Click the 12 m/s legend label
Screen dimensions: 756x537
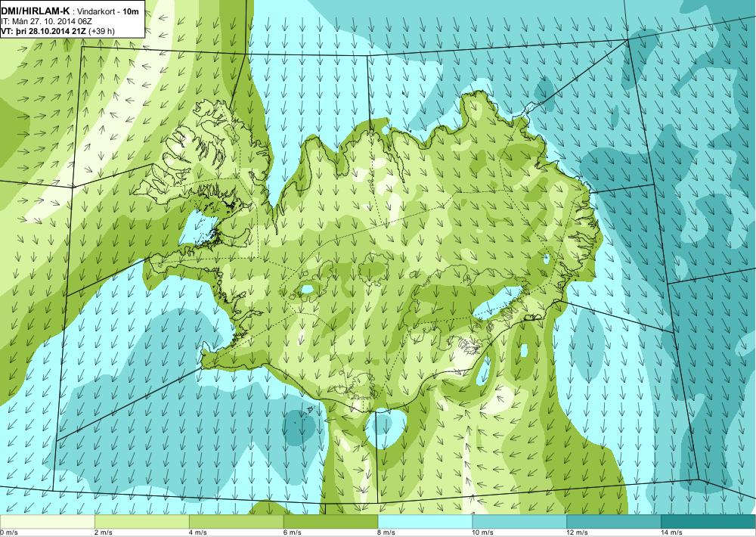coord(577,532)
